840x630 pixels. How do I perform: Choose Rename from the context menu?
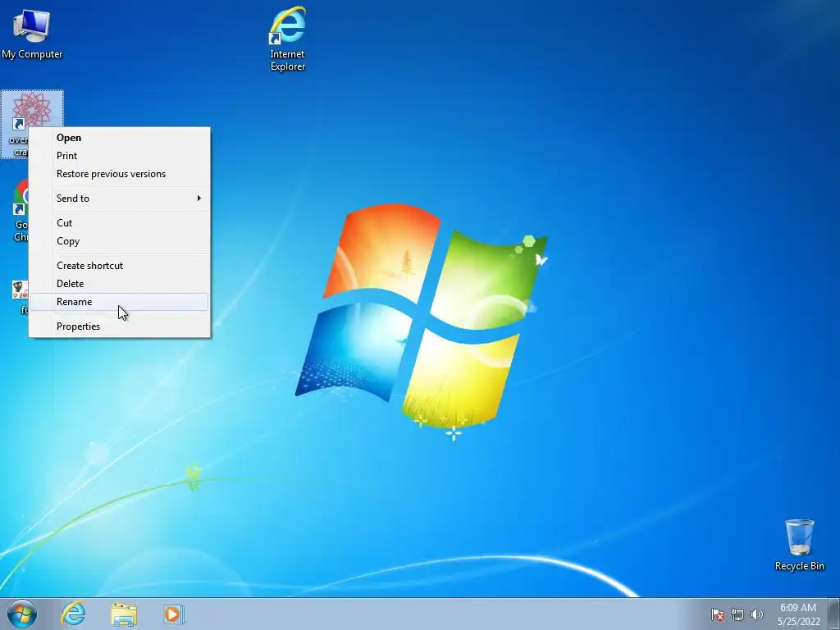[120, 302]
